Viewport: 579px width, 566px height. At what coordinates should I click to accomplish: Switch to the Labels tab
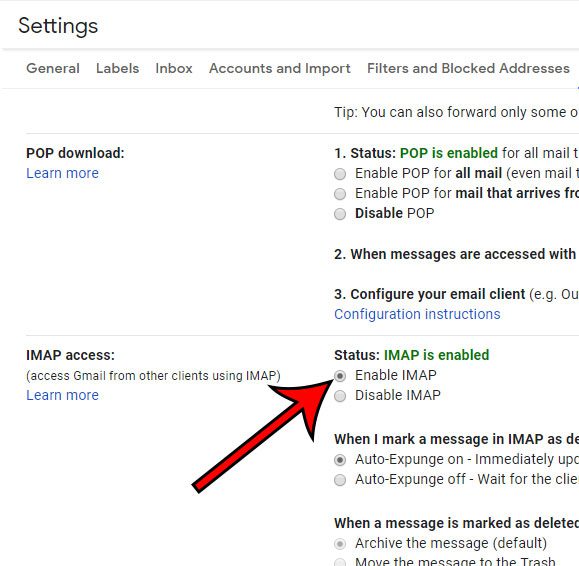point(117,68)
